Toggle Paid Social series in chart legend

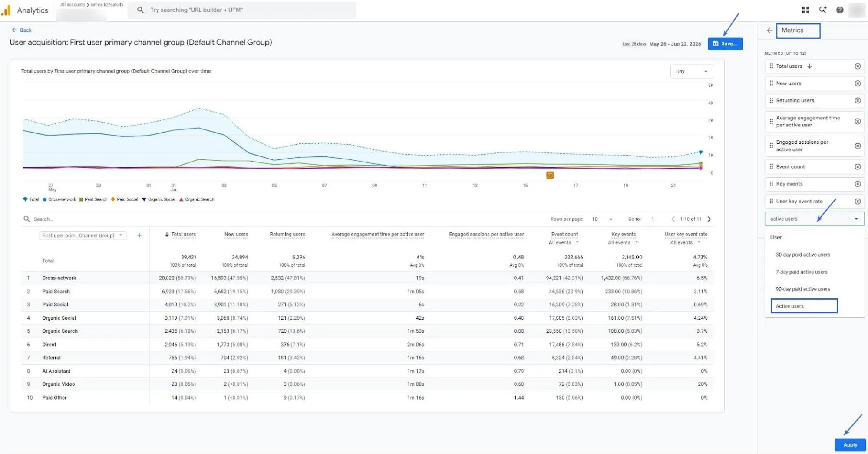tap(125, 199)
